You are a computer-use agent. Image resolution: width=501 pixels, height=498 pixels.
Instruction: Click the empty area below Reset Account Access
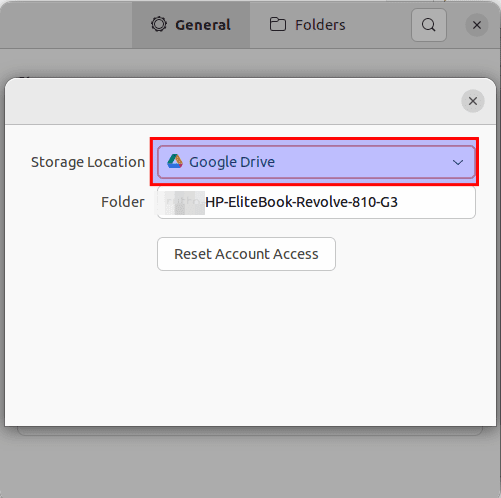pyautogui.click(x=250, y=347)
